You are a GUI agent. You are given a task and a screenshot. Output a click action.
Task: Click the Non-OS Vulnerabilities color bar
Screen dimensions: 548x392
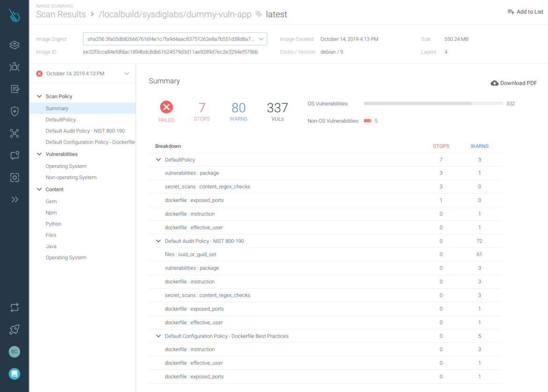(x=368, y=121)
